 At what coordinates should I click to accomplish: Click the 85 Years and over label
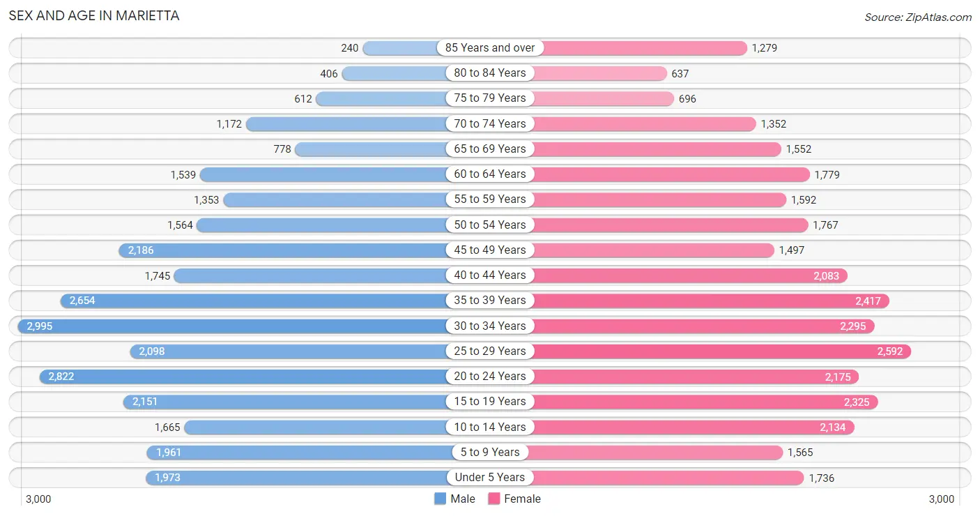point(490,48)
